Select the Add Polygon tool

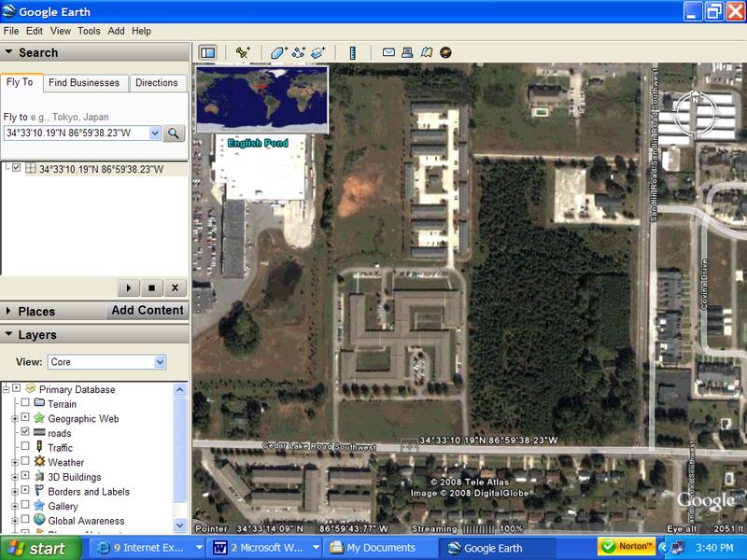pyautogui.click(x=279, y=53)
